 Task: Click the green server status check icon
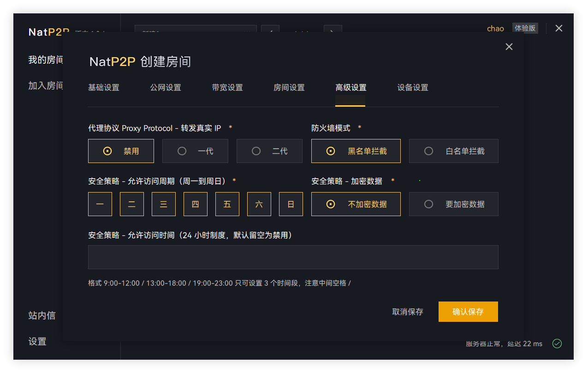click(x=557, y=344)
